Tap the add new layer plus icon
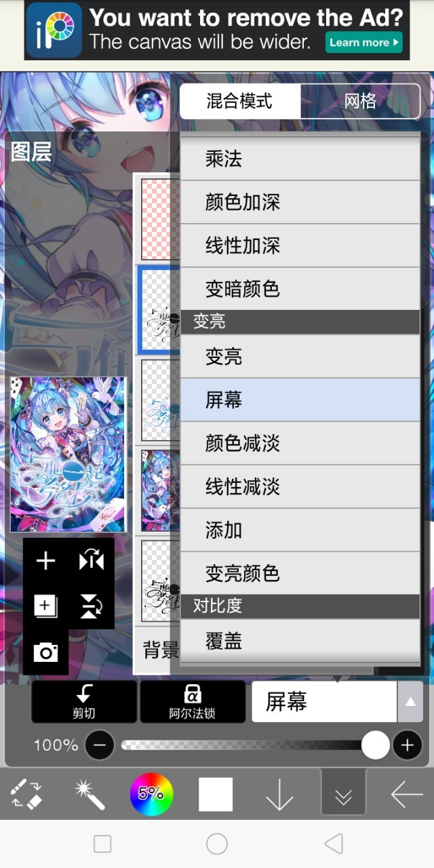Image resolution: width=434 pixels, height=868 pixels. click(x=45, y=561)
